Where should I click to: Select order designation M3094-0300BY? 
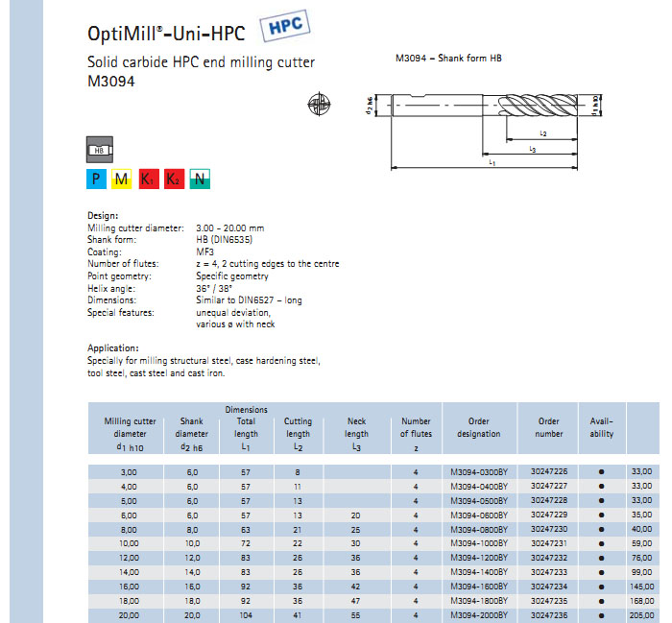478,471
